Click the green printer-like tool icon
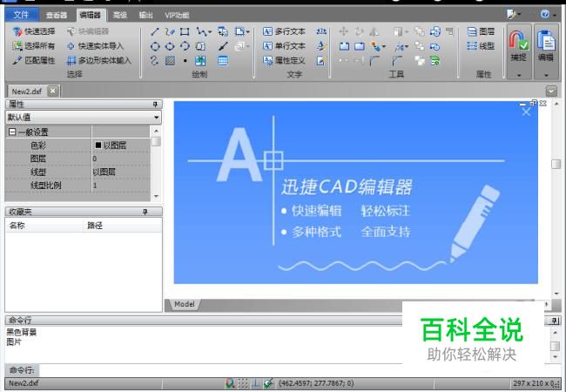 [x=435, y=61]
